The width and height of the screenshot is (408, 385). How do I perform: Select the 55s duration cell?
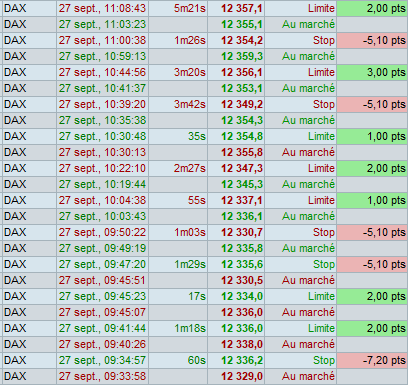coord(178,200)
